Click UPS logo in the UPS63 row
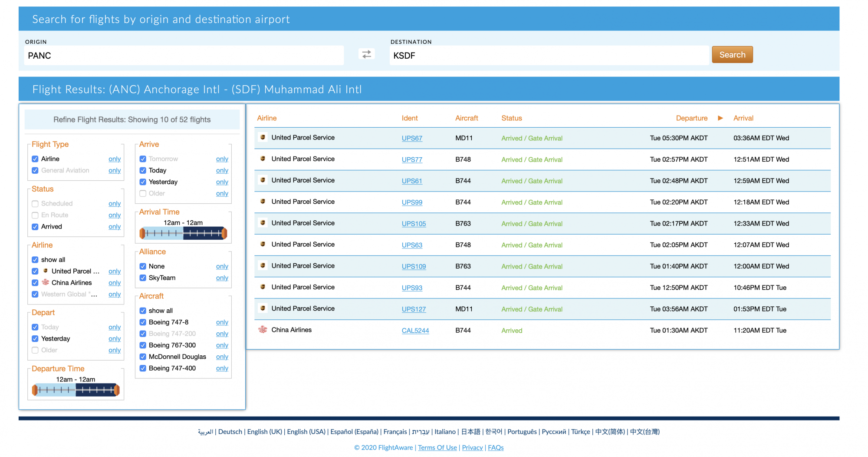This screenshot has width=868, height=457. (x=263, y=244)
